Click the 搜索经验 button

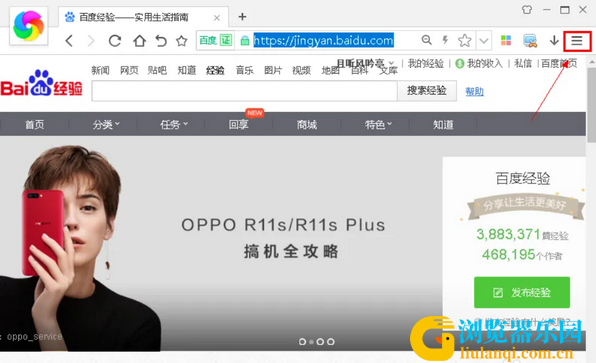[x=427, y=91]
